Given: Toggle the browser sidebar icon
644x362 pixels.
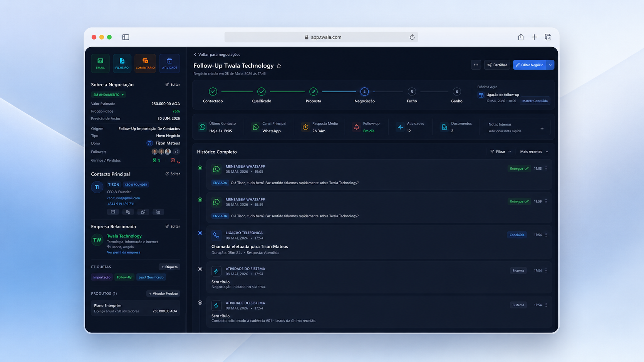Looking at the screenshot, I should [x=126, y=37].
